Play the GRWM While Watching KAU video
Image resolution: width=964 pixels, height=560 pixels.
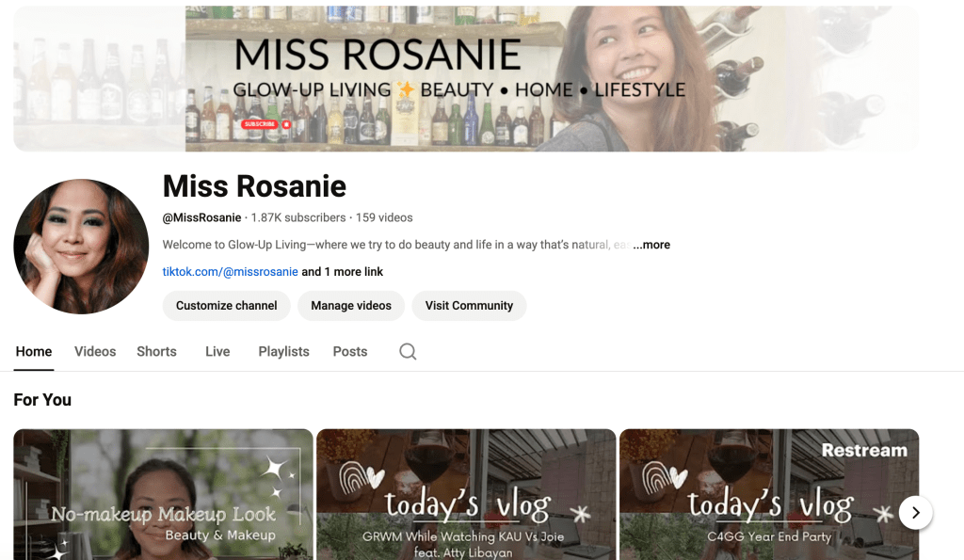click(x=466, y=494)
